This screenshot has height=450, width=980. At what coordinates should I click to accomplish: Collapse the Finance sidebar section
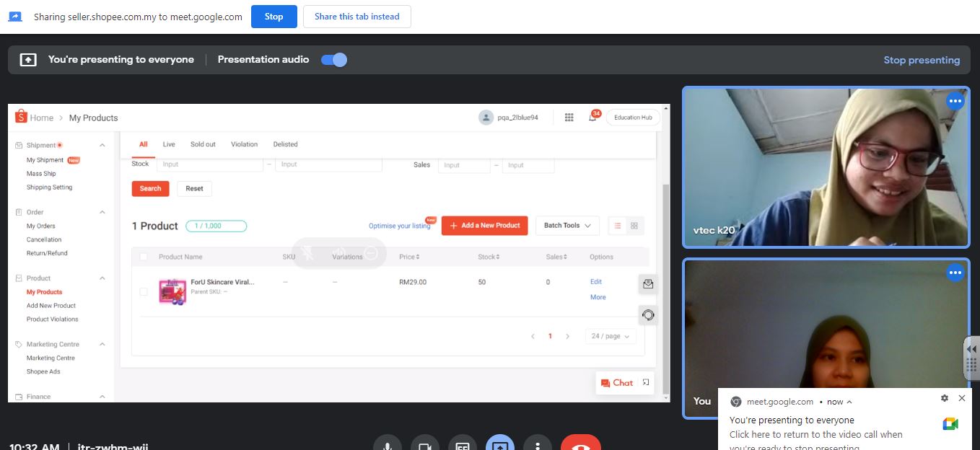[x=102, y=397]
